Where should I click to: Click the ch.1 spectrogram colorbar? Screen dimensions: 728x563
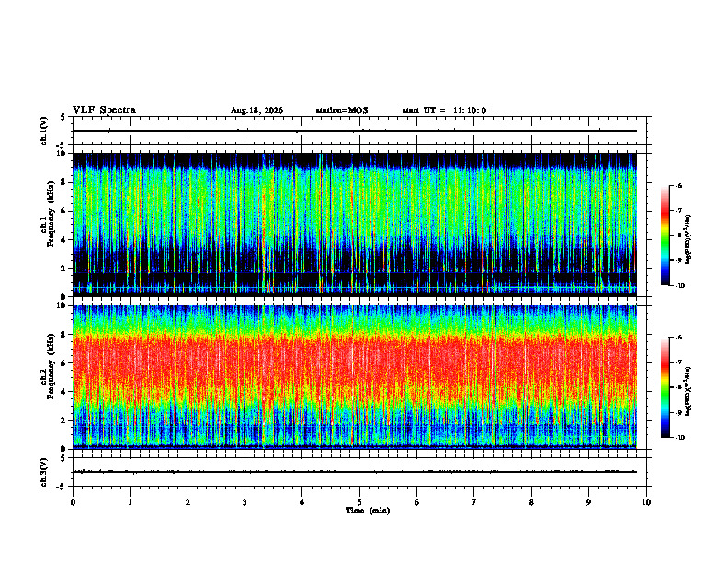[665, 236]
